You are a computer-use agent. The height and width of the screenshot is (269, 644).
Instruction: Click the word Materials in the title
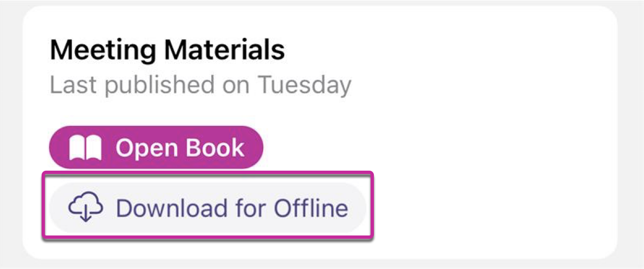click(x=224, y=51)
